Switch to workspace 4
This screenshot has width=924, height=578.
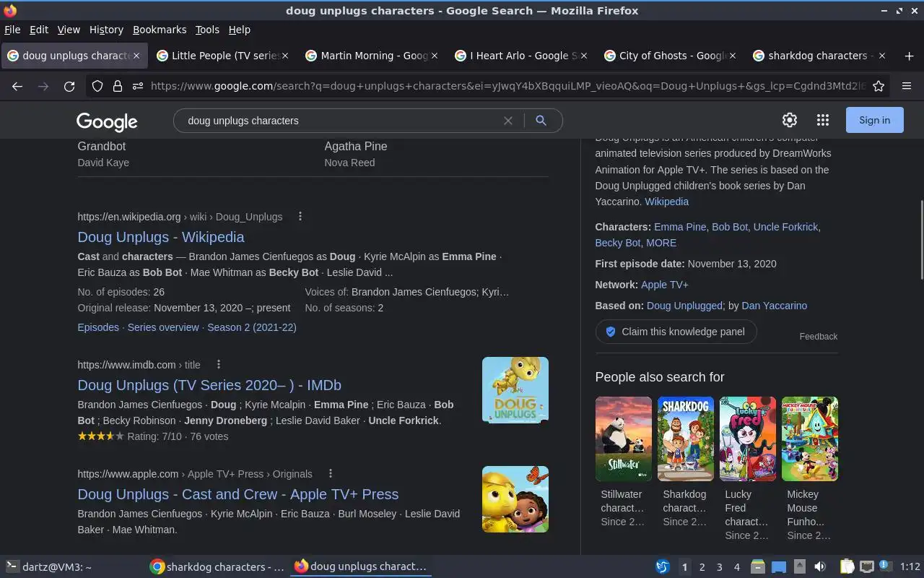click(x=736, y=567)
